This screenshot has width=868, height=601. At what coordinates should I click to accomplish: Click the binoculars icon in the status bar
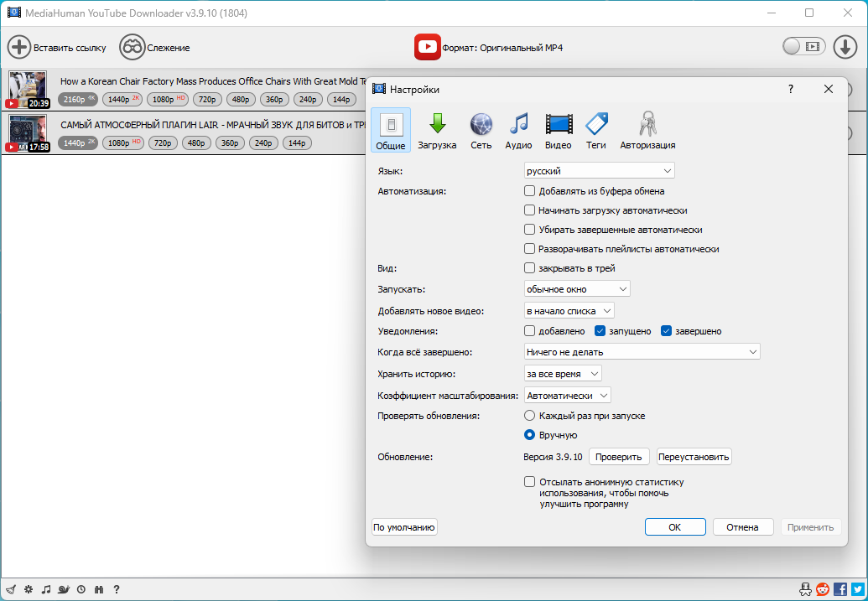[x=99, y=589]
